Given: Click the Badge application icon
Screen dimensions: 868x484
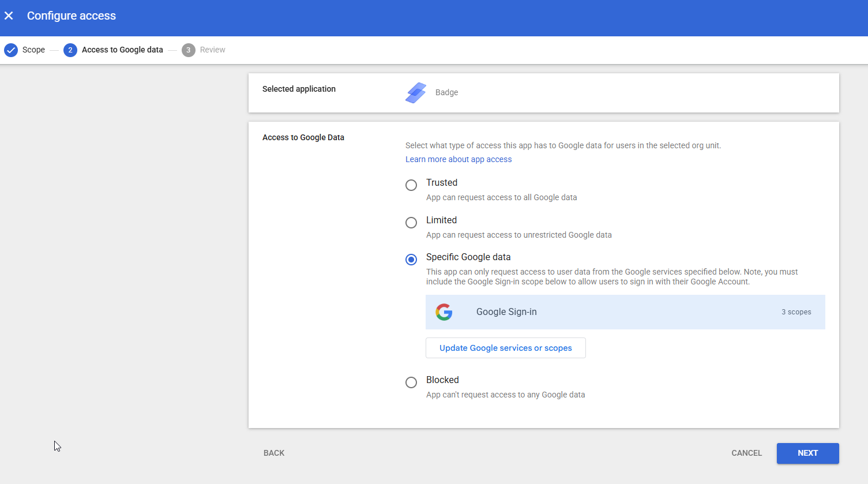Looking at the screenshot, I should coord(416,92).
